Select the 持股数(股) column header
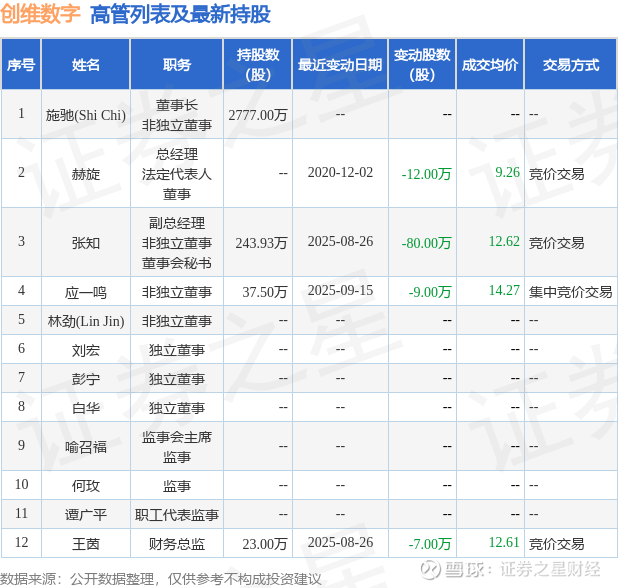 pos(258,64)
